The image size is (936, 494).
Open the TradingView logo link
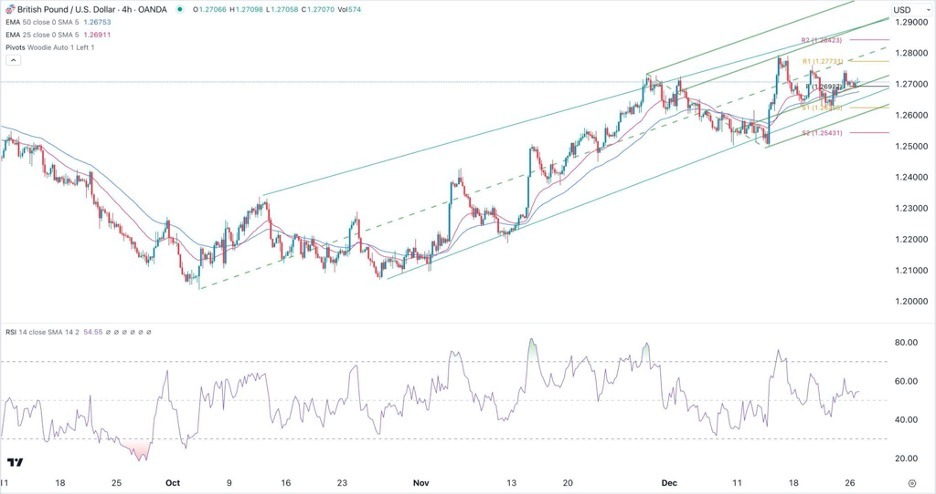(16, 462)
